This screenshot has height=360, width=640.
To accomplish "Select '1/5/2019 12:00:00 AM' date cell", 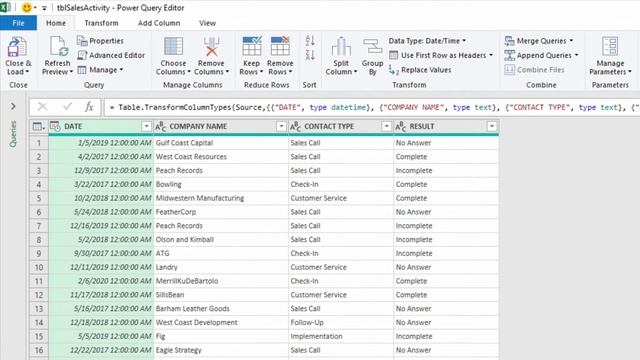I will (101, 143).
